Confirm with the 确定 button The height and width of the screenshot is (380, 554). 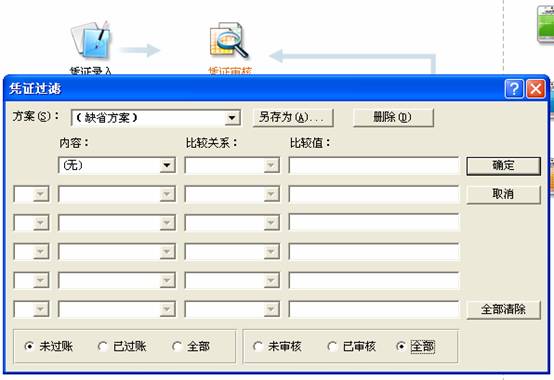click(x=503, y=166)
